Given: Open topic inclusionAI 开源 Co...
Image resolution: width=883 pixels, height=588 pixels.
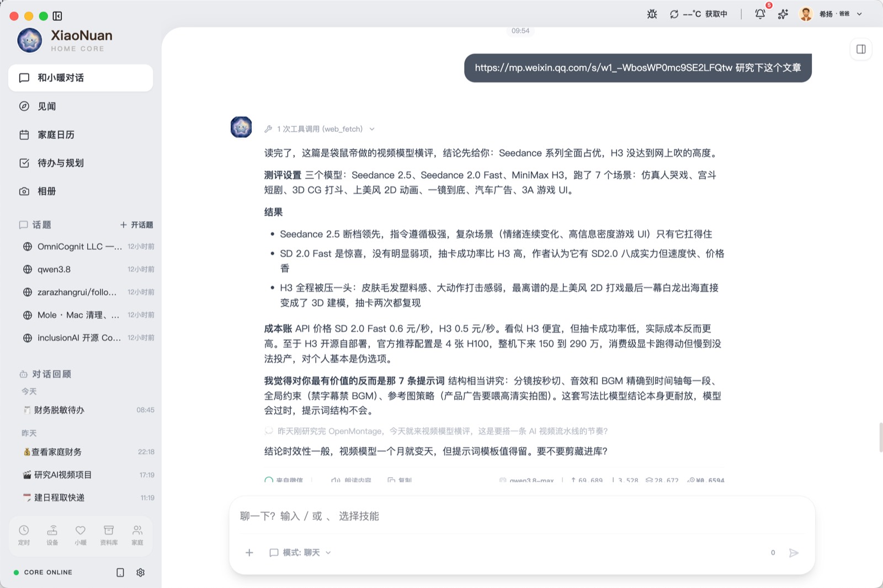Looking at the screenshot, I should 88,338.
